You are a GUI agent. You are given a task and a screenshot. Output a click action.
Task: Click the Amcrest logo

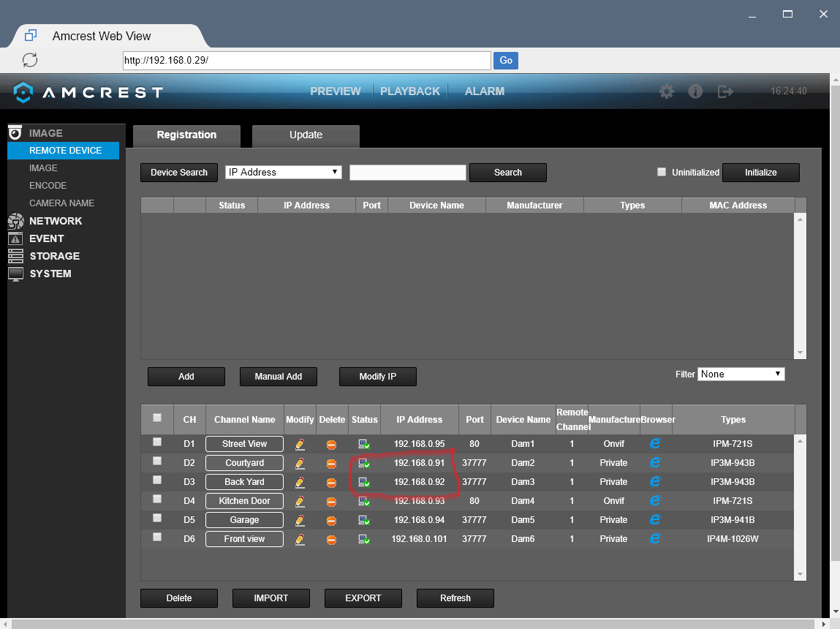coord(88,92)
